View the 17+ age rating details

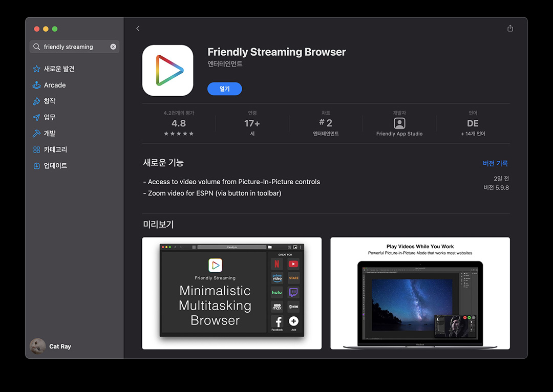tap(252, 123)
